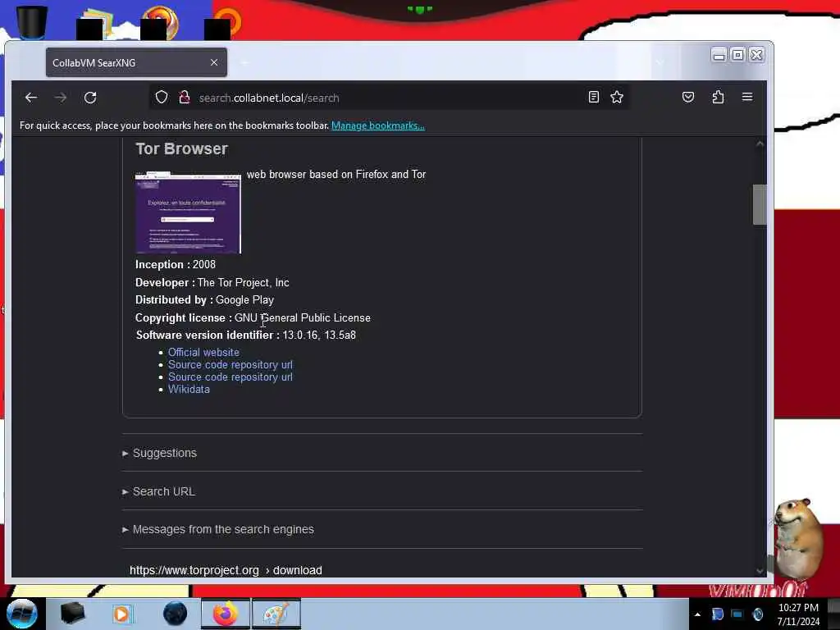The width and height of the screenshot is (840, 630).
Task: Click the network tray icon
Action: (x=737, y=614)
